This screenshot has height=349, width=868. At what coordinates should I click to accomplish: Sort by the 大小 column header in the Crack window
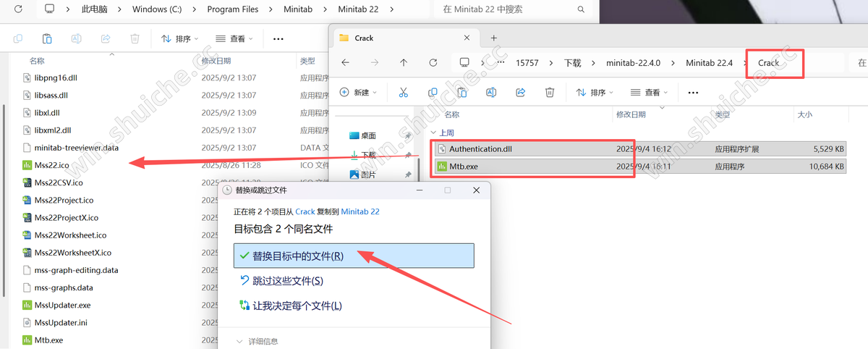point(804,114)
